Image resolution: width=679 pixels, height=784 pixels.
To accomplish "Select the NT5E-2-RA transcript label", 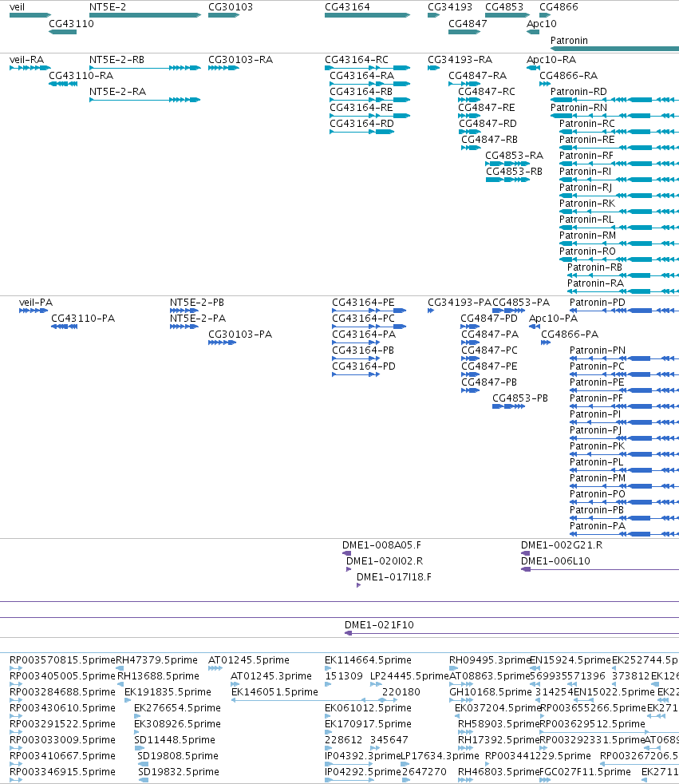I will pyautogui.click(x=117, y=92).
